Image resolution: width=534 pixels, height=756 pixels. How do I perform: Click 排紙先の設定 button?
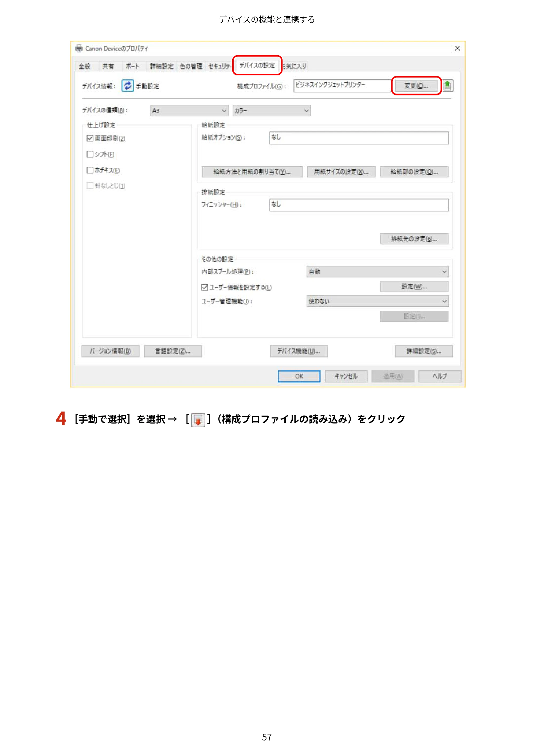pyautogui.click(x=414, y=239)
